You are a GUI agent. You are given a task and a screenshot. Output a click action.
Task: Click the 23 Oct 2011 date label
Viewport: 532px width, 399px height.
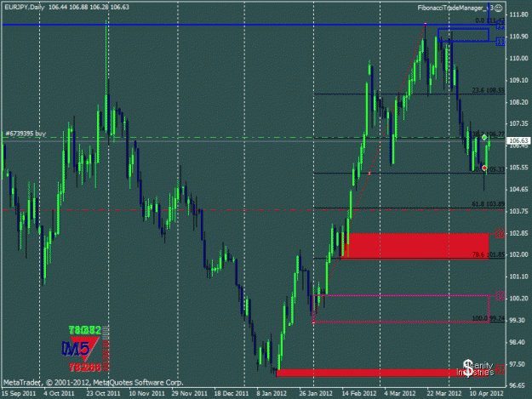click(x=103, y=393)
